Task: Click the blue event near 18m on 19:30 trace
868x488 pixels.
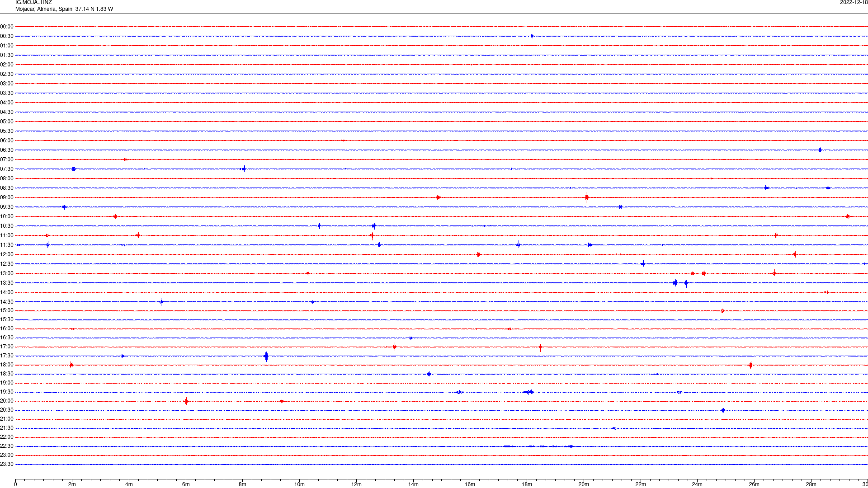Action: pyautogui.click(x=529, y=392)
